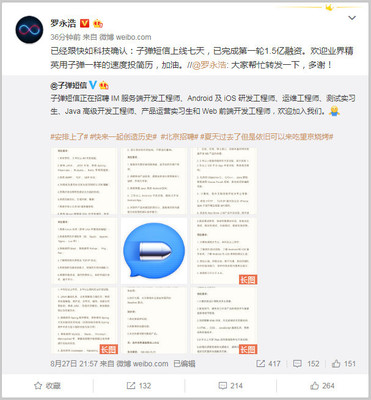The height and width of the screenshot is (400, 371).
Task: Open 罗永浩's infinity-logo avatar
Action: coord(29,29)
